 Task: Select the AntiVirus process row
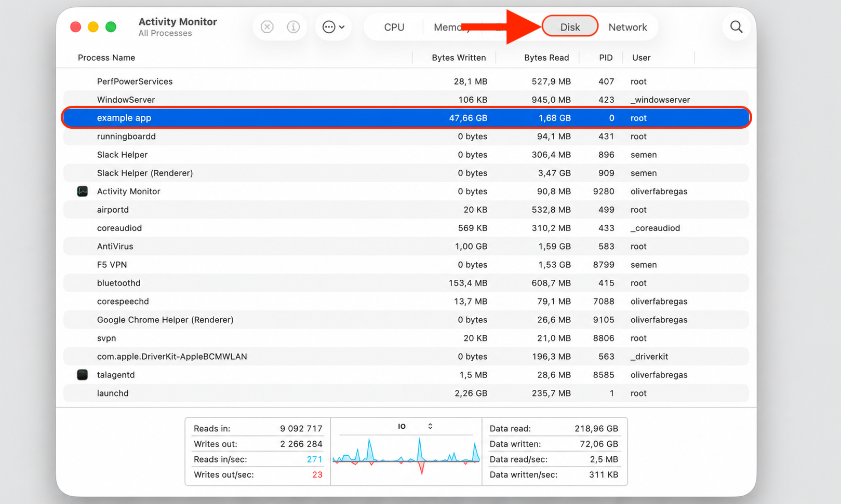click(x=406, y=247)
